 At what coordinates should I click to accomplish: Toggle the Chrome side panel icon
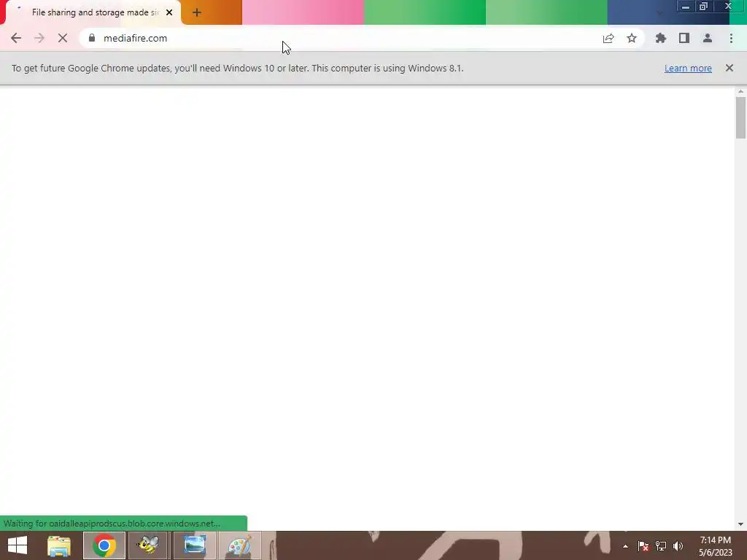point(684,38)
